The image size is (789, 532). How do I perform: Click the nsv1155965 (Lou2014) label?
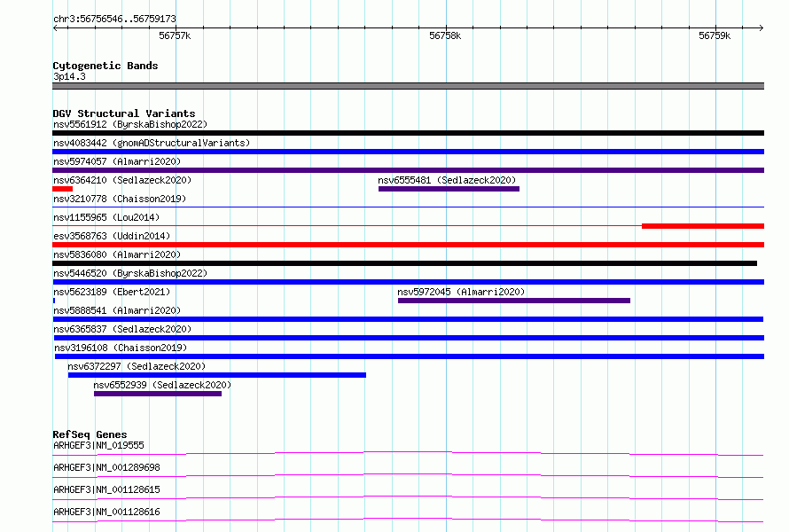(x=106, y=217)
